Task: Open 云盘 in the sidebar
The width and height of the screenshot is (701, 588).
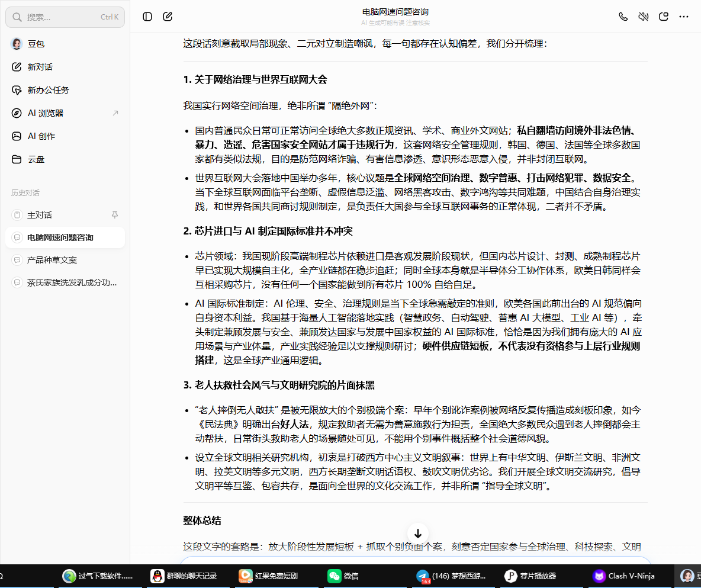Action: 65,159
